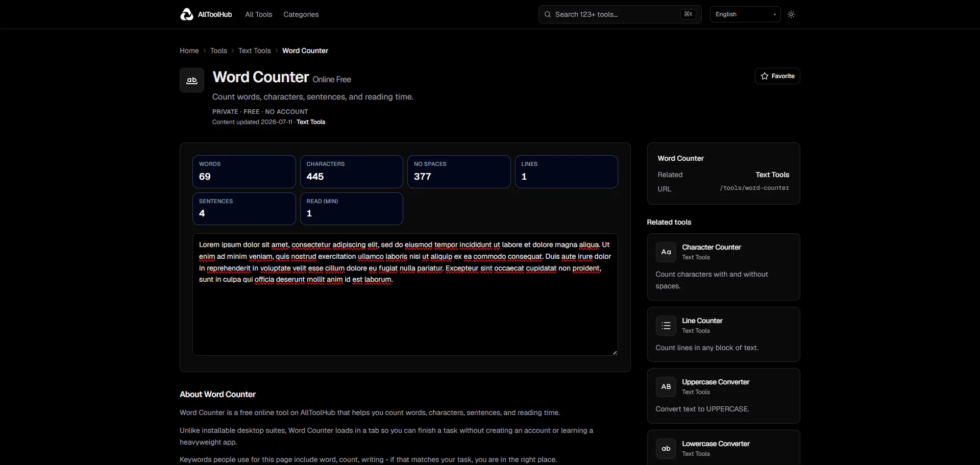Click Text Tools link in Word Counter sidebar

[772, 175]
